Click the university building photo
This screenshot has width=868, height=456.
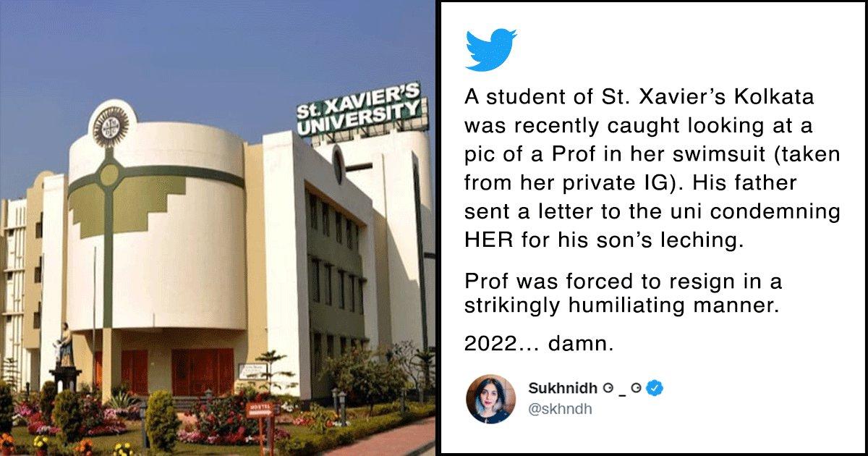[218, 228]
